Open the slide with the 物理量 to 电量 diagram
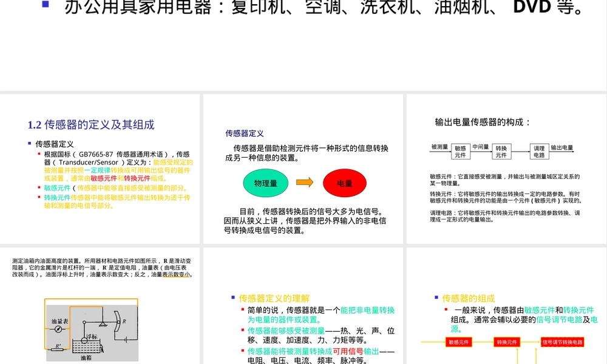 [303, 169]
